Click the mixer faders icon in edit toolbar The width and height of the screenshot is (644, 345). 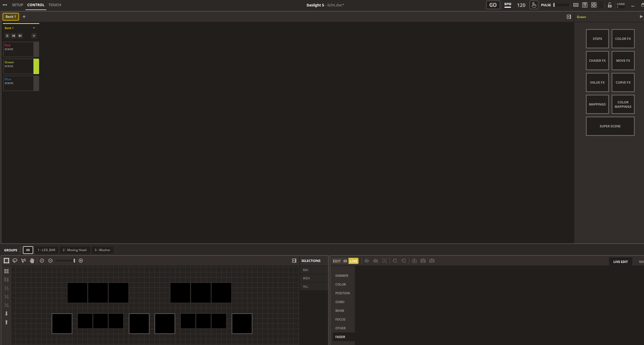pos(432,261)
